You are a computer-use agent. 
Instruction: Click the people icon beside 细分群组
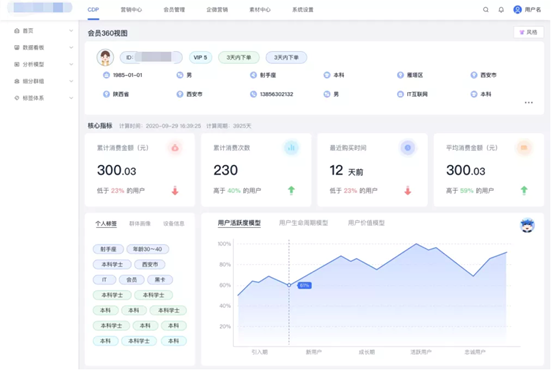[x=17, y=81]
